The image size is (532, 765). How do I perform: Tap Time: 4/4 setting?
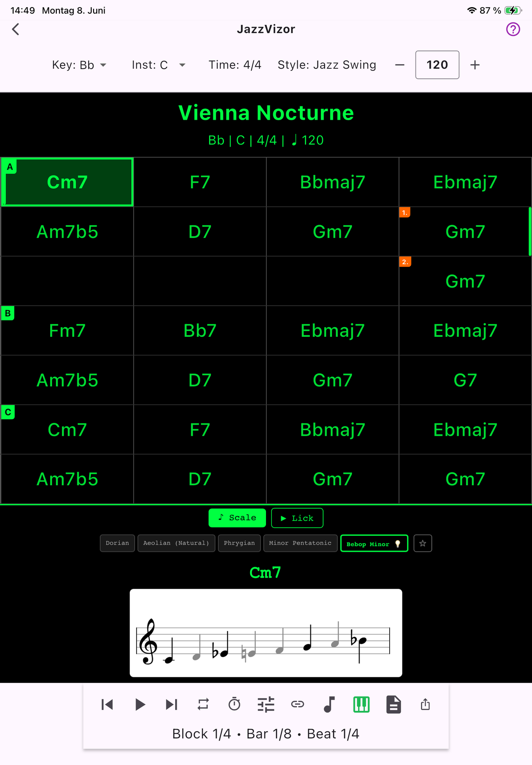click(x=235, y=65)
